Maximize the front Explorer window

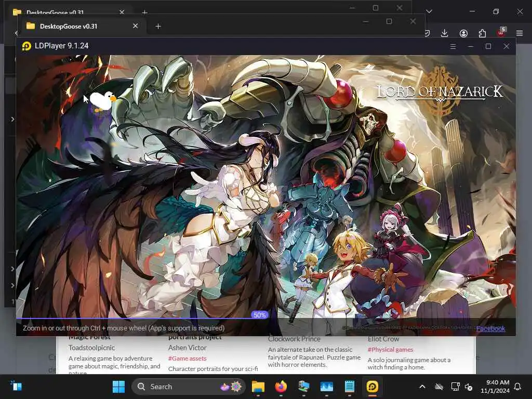click(x=389, y=21)
